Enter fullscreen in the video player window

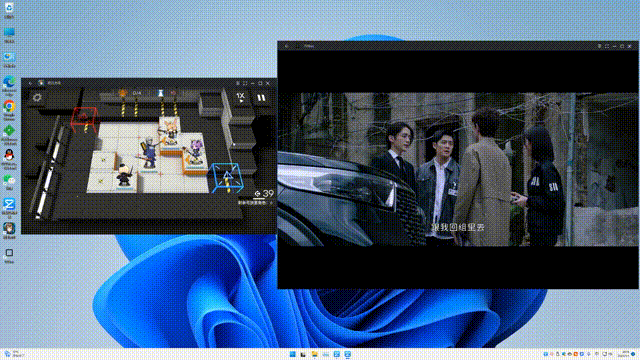(607, 46)
